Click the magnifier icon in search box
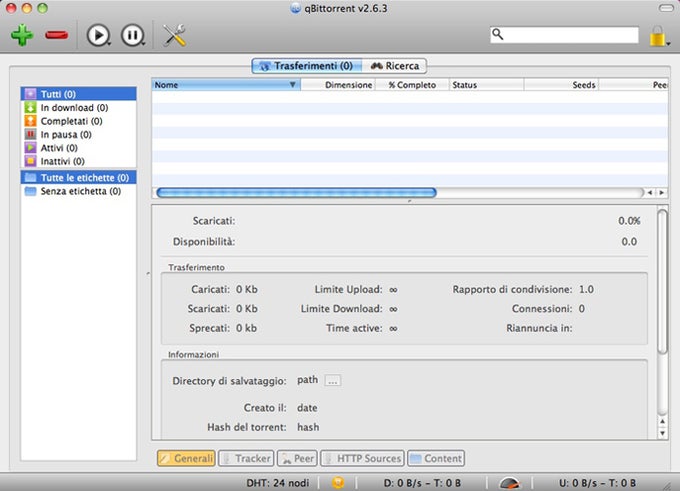 pos(498,34)
